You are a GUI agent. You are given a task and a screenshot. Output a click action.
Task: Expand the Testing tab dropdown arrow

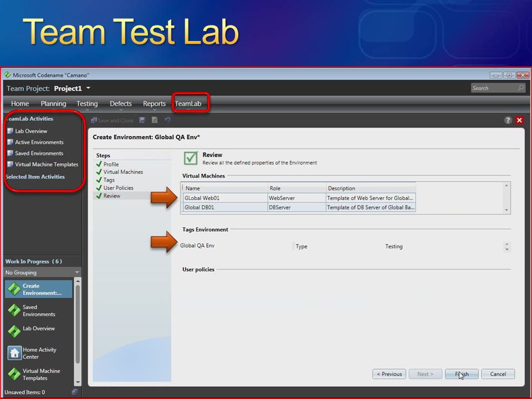pos(87,110)
